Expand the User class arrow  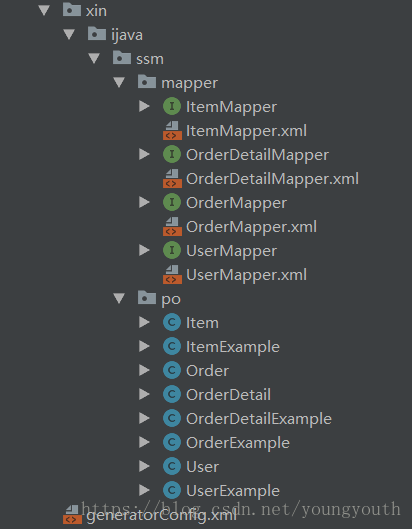pyautogui.click(x=144, y=466)
